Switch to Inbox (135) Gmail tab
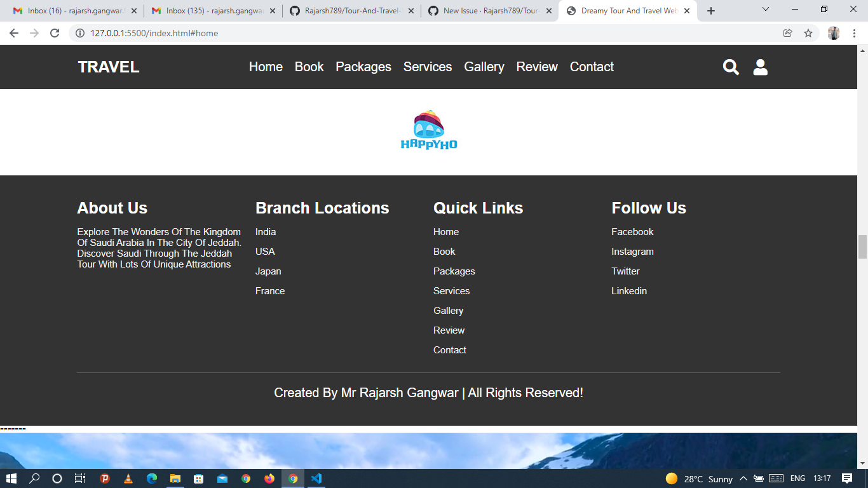The width and height of the screenshot is (868, 488). click(214, 11)
